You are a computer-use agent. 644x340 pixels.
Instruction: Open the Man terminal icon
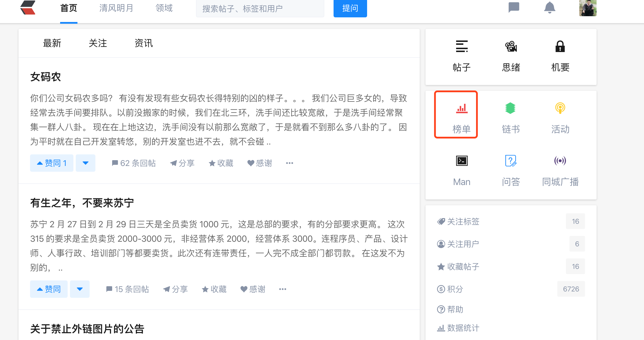pos(462,161)
